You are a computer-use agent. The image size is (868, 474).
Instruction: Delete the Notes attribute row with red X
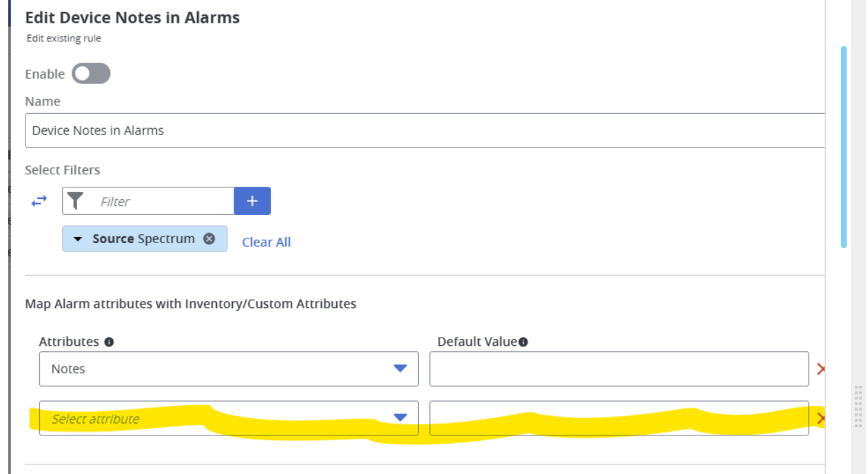(x=820, y=369)
